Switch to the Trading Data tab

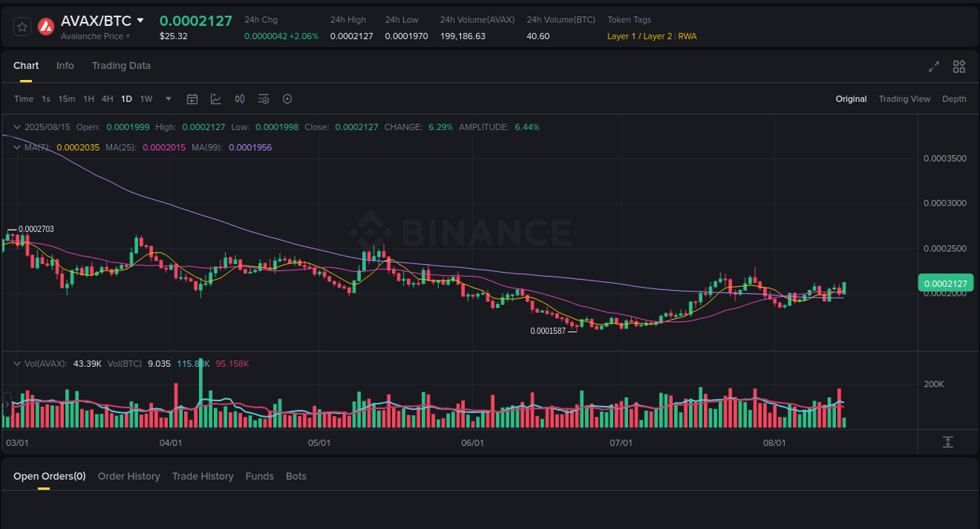pos(121,66)
